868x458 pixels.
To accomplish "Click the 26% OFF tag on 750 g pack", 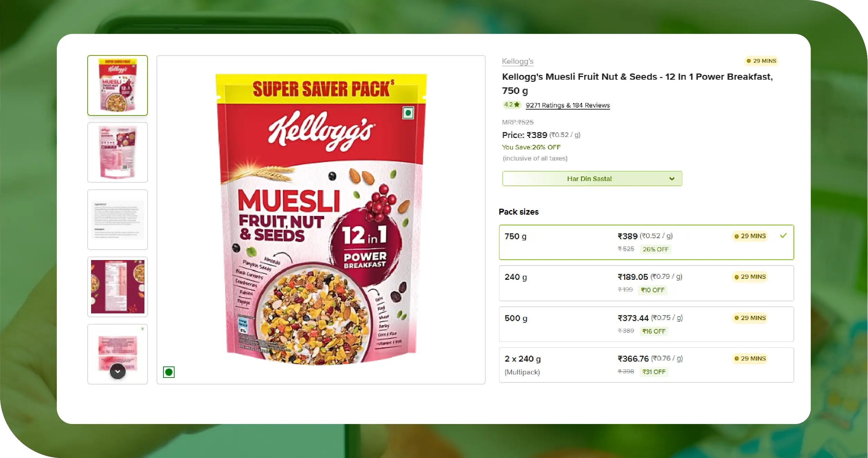I will [655, 249].
